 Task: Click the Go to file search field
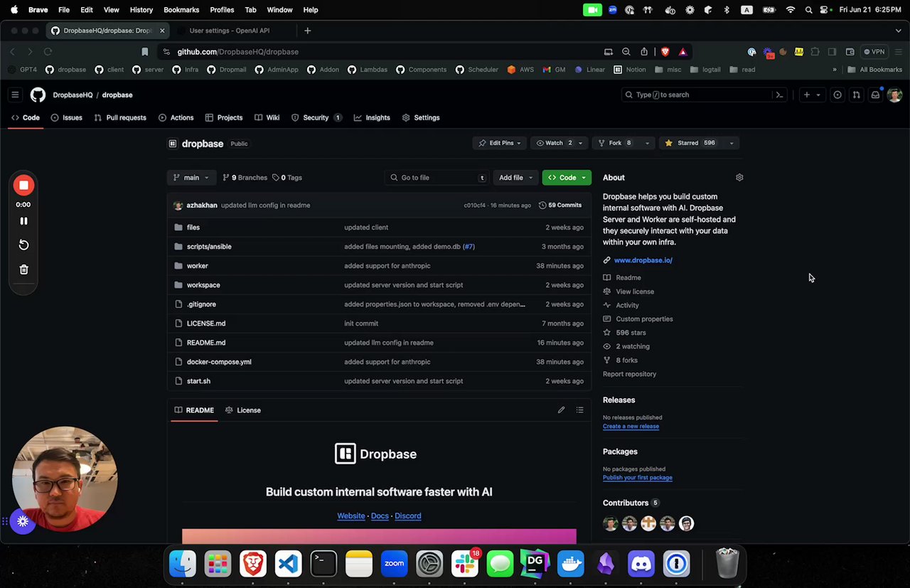(437, 178)
